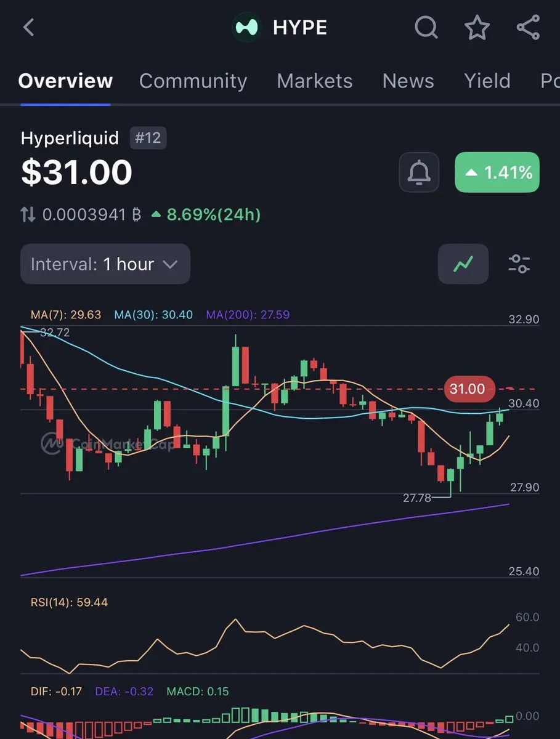The image size is (560, 739).
Task: Tap the #12 rank badge
Action: (148, 138)
